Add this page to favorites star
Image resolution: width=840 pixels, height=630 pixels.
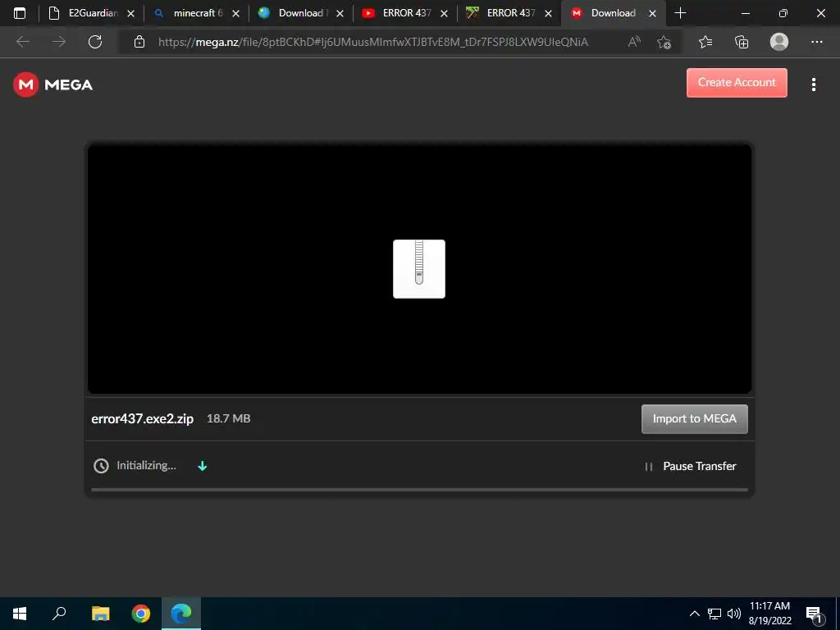point(664,42)
